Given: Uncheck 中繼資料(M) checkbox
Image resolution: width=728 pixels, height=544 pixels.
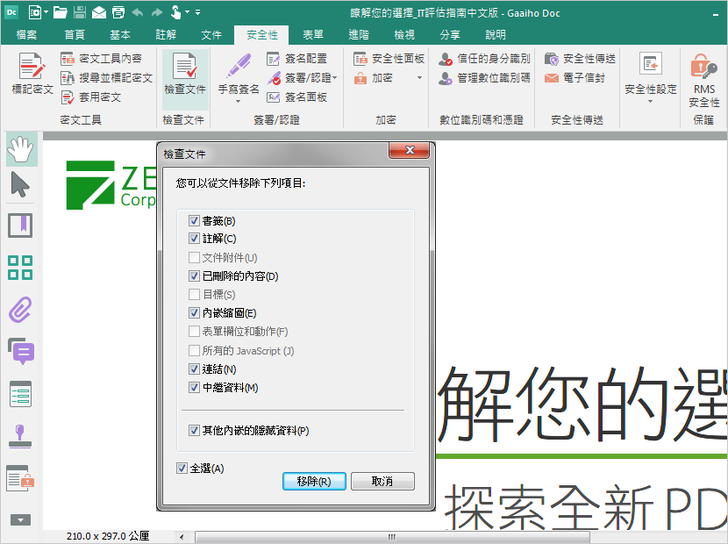Looking at the screenshot, I should point(194,388).
